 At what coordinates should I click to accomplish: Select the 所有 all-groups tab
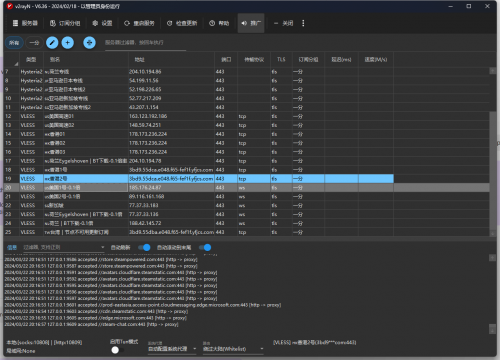pos(14,43)
